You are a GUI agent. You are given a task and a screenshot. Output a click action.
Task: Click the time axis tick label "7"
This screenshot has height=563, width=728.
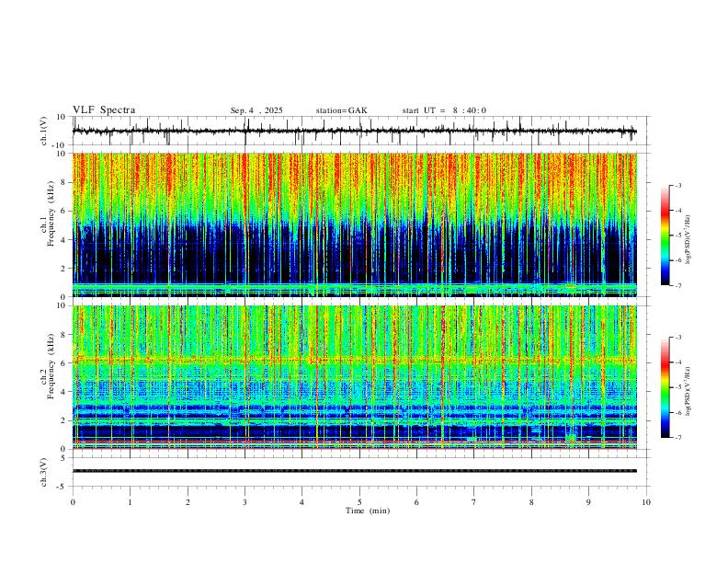coord(474,502)
